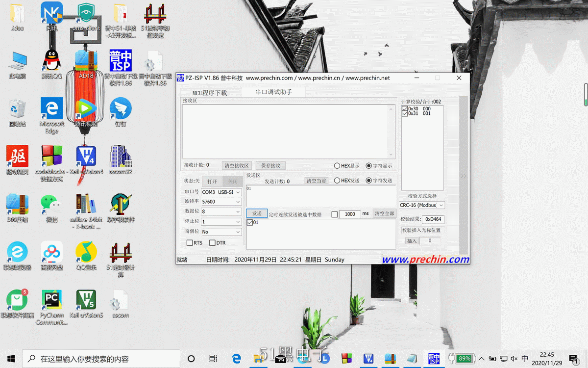Viewport: 588px width, 368px height.
Task: Launch the Microsoft Edge desktop icon
Action: click(51, 109)
